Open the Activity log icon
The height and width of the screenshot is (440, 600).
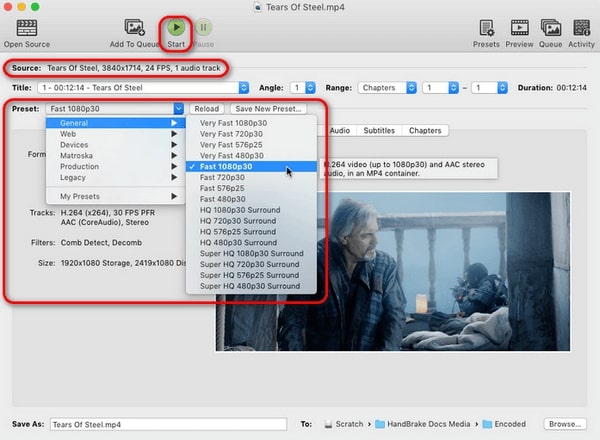pyautogui.click(x=581, y=28)
